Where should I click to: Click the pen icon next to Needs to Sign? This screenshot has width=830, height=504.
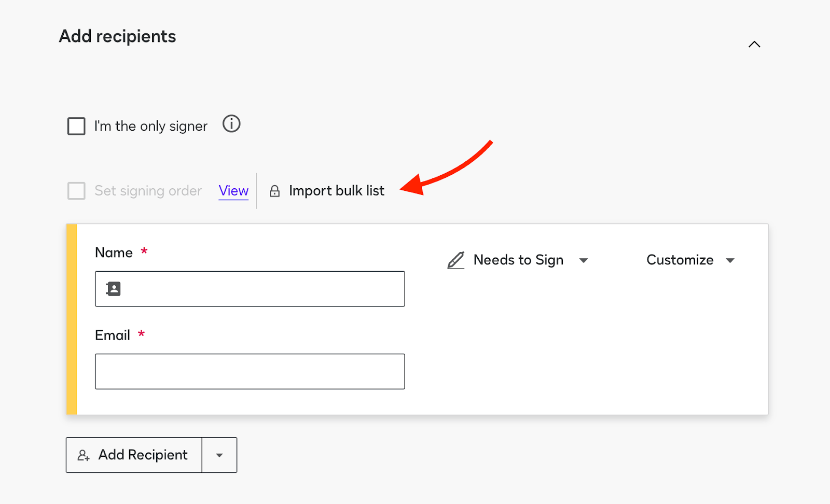tap(455, 260)
